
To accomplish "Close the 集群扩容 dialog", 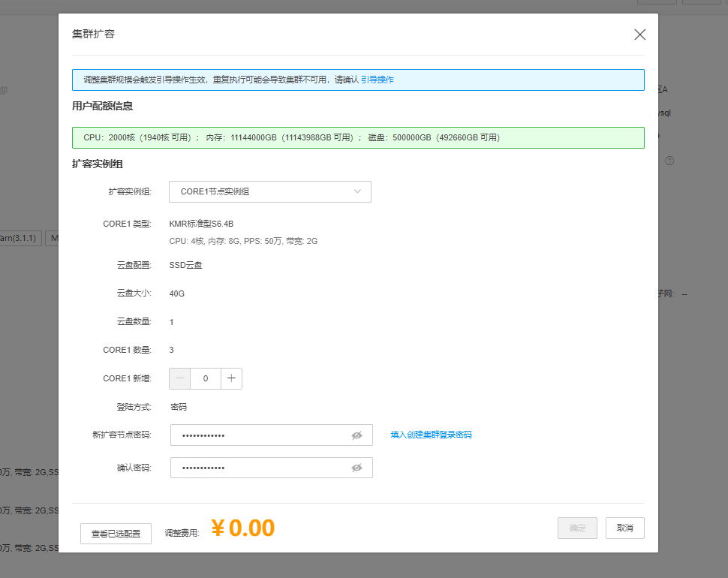I will click(x=639, y=35).
